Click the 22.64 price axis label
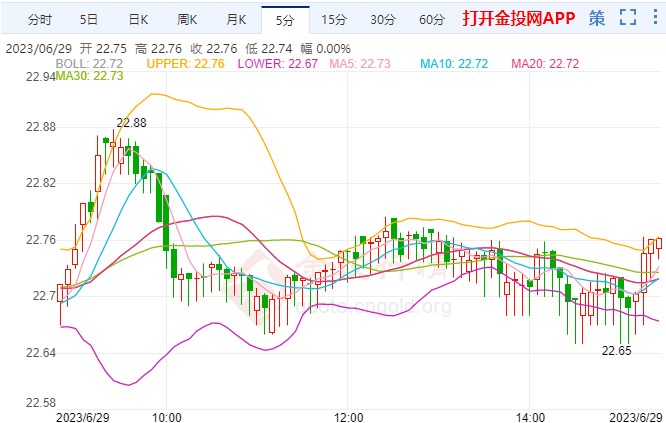 [x=41, y=353]
